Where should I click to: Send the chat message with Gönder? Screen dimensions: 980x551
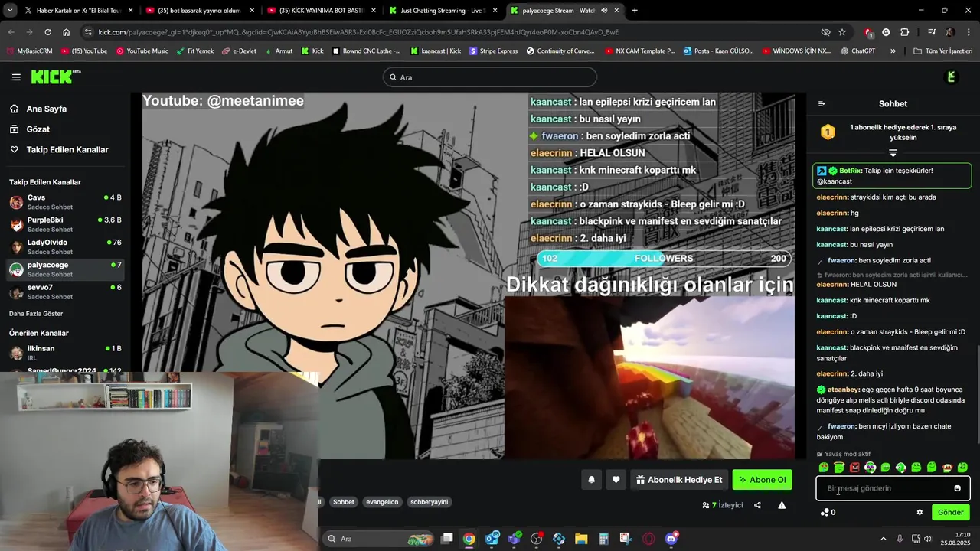click(950, 513)
